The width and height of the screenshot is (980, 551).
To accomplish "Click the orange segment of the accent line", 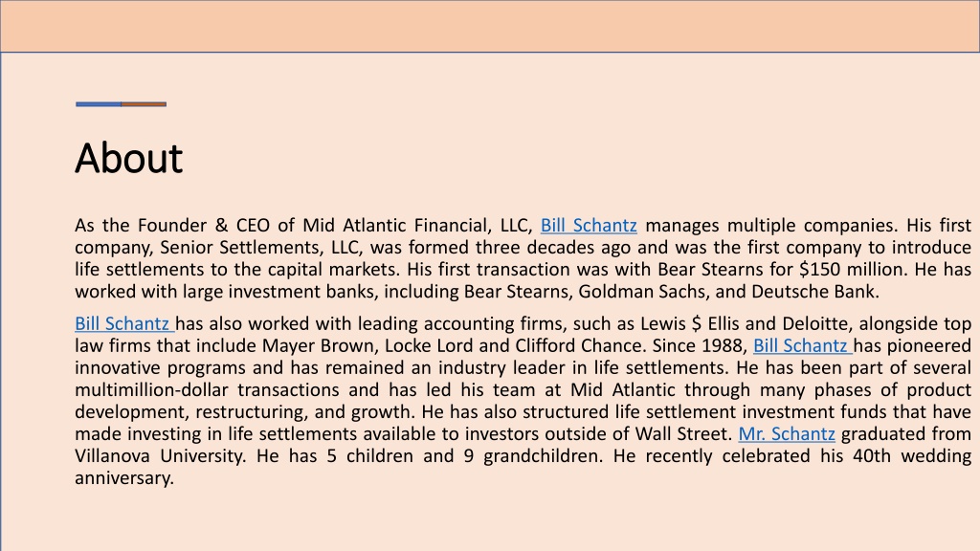I will 144,104.
